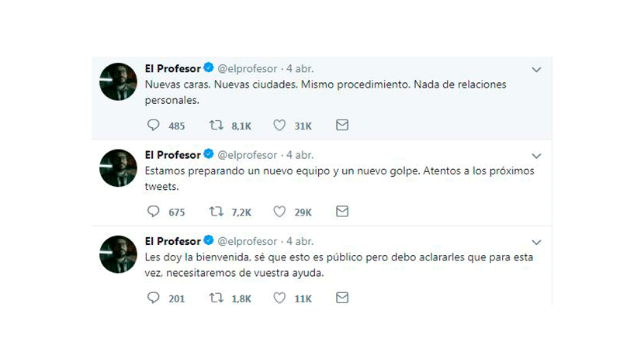Like the tweet with 11K likes
Screen dimensions: 644x362
tap(279, 298)
